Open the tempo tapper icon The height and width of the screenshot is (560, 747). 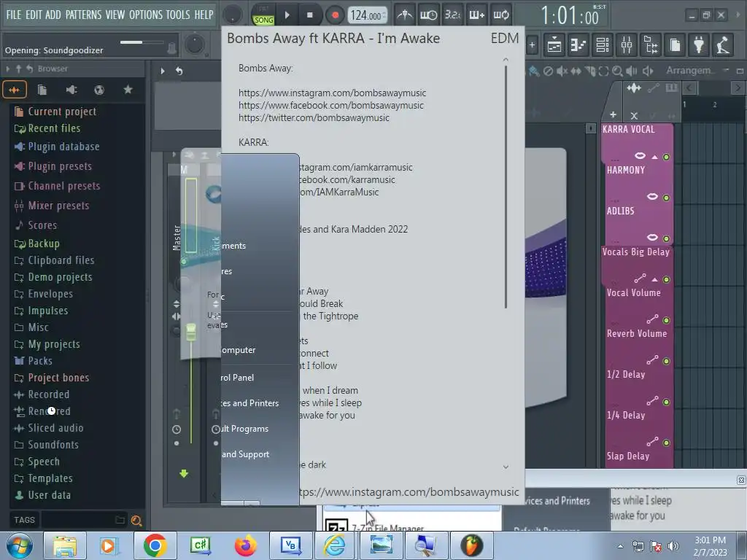pos(723,45)
